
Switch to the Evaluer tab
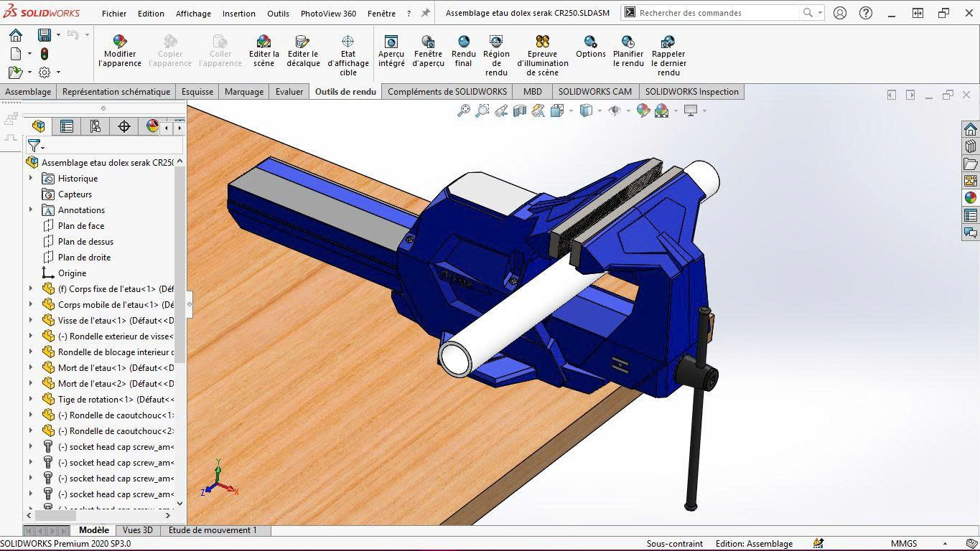289,92
